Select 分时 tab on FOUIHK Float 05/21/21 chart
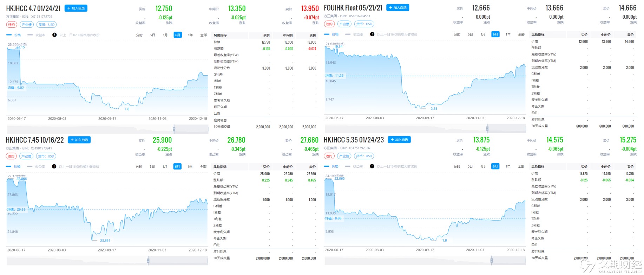The image size is (644, 275). pos(457,34)
